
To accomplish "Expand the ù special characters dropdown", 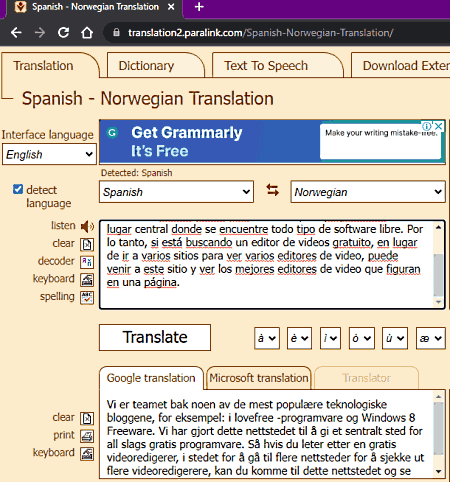I will pyautogui.click(x=395, y=338).
